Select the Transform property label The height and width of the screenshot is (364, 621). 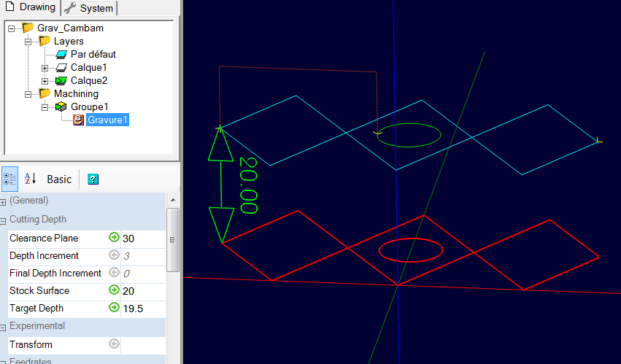point(31,344)
